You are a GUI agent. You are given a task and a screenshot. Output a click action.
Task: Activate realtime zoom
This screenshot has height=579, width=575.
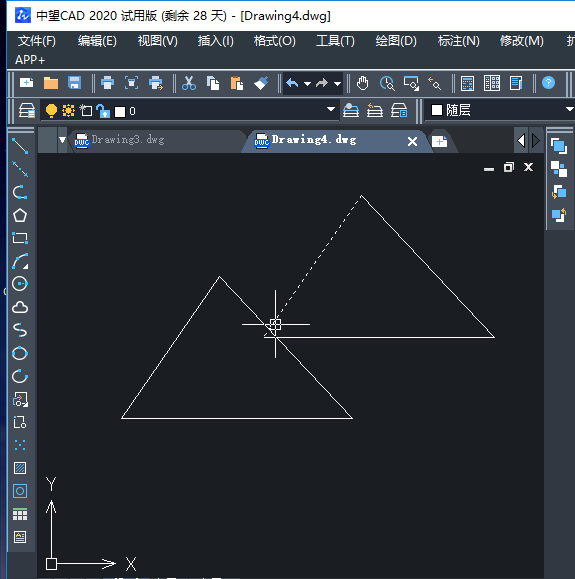coord(387,83)
